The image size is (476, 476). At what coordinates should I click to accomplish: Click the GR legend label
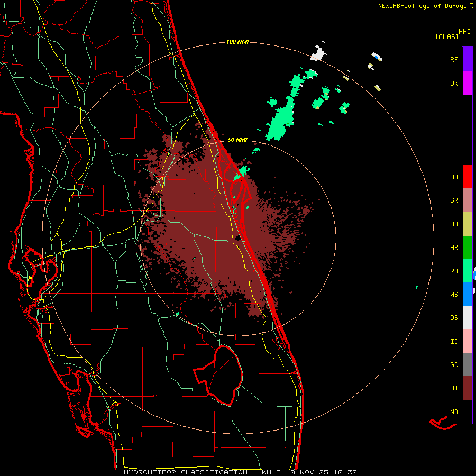point(454,200)
